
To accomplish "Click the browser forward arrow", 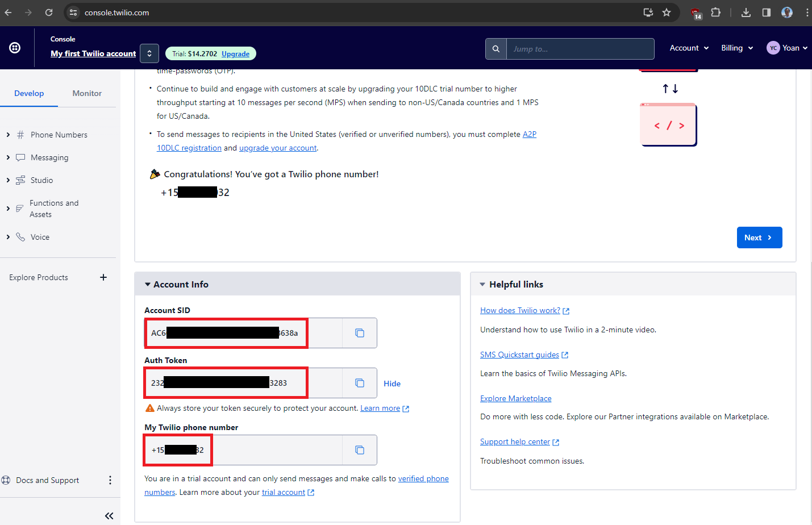I will (28, 13).
